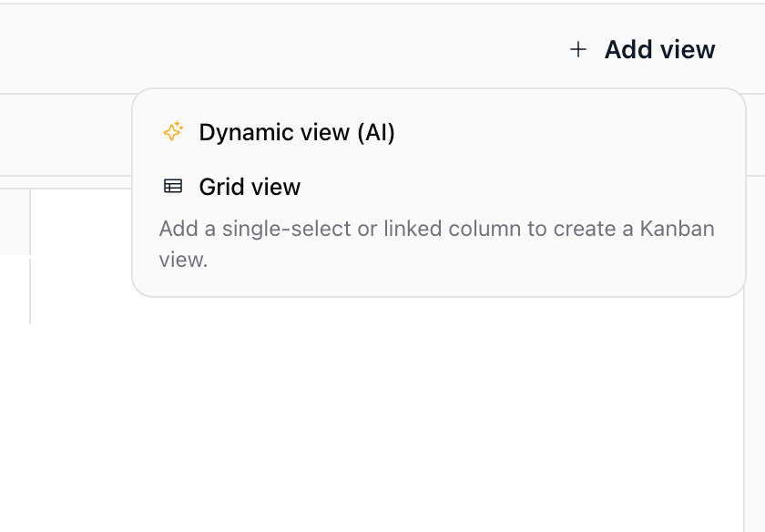Image resolution: width=765 pixels, height=532 pixels.
Task: Click the grid table icon
Action: coord(173,186)
